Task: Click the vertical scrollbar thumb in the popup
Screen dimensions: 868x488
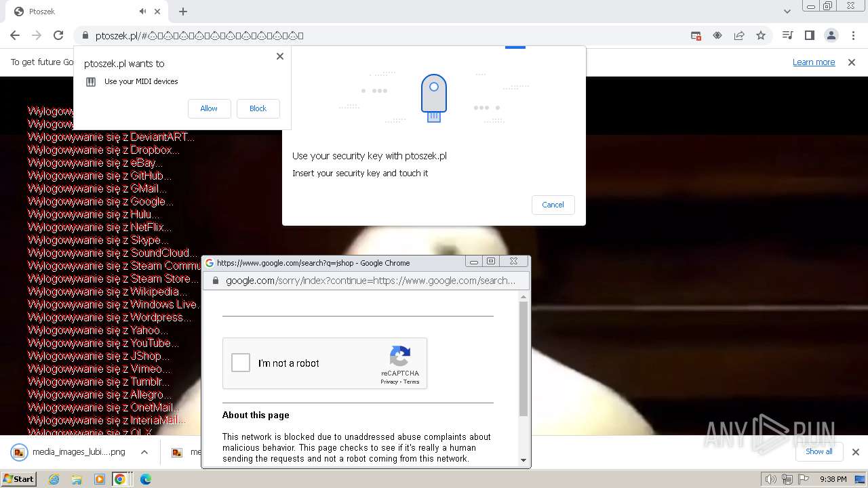Action: click(x=523, y=359)
